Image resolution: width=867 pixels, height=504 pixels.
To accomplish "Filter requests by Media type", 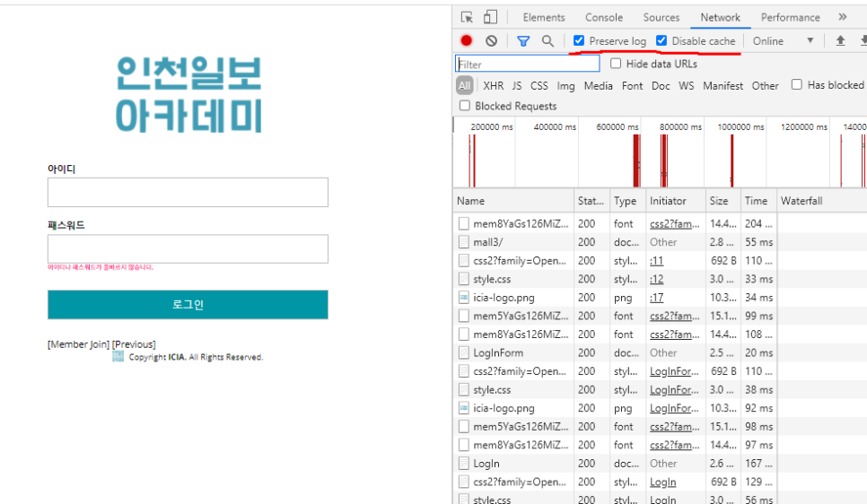I will coord(599,86).
